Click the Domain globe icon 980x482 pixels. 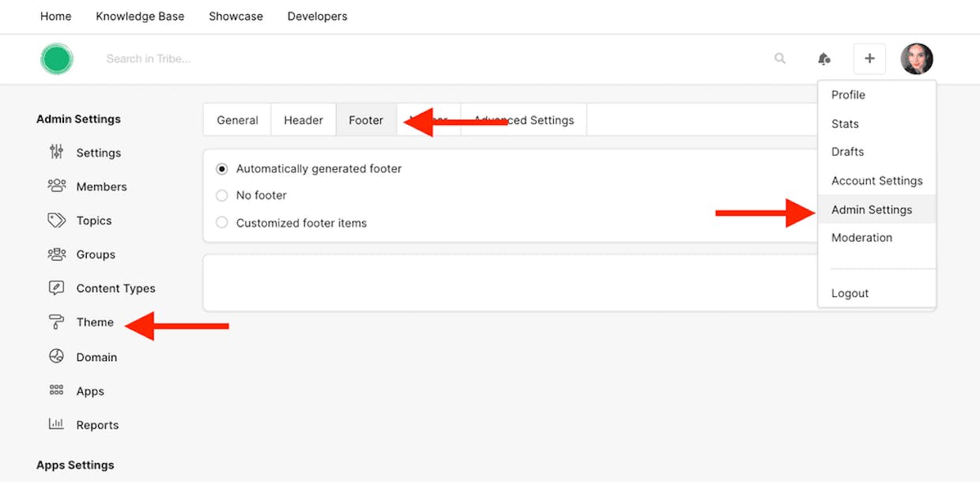(56, 356)
